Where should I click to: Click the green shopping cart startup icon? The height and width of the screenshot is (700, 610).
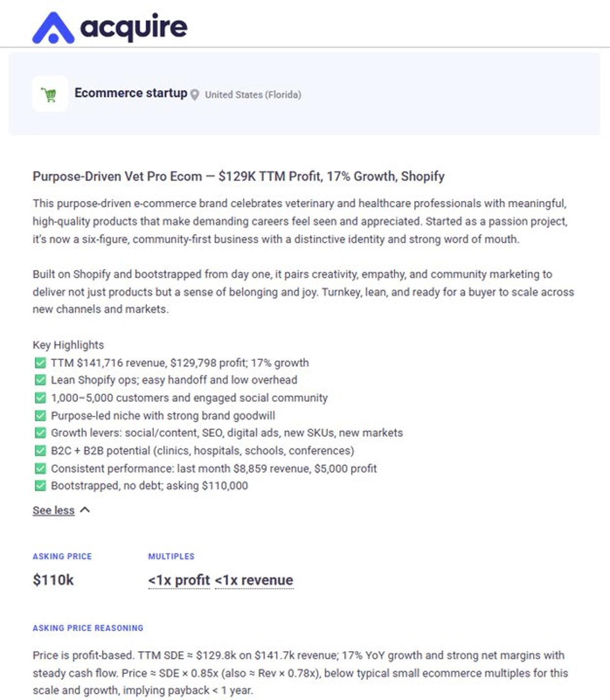click(x=50, y=95)
